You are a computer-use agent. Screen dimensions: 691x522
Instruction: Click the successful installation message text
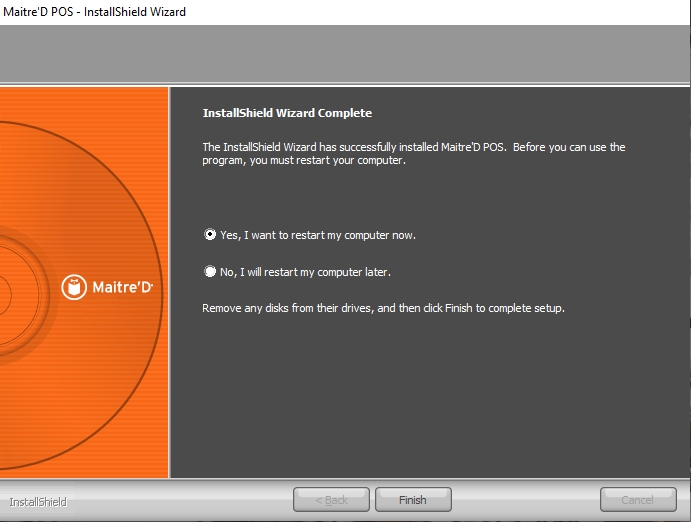[x=413, y=153]
